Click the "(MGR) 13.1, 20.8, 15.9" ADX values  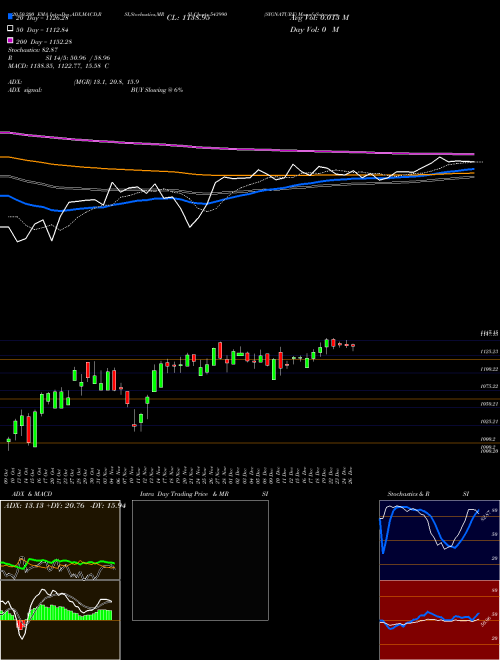[x=106, y=82]
